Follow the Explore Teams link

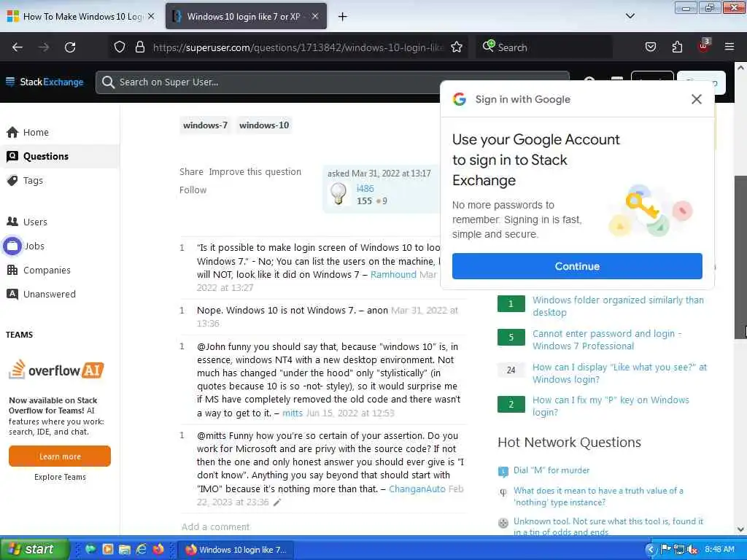pyautogui.click(x=60, y=477)
